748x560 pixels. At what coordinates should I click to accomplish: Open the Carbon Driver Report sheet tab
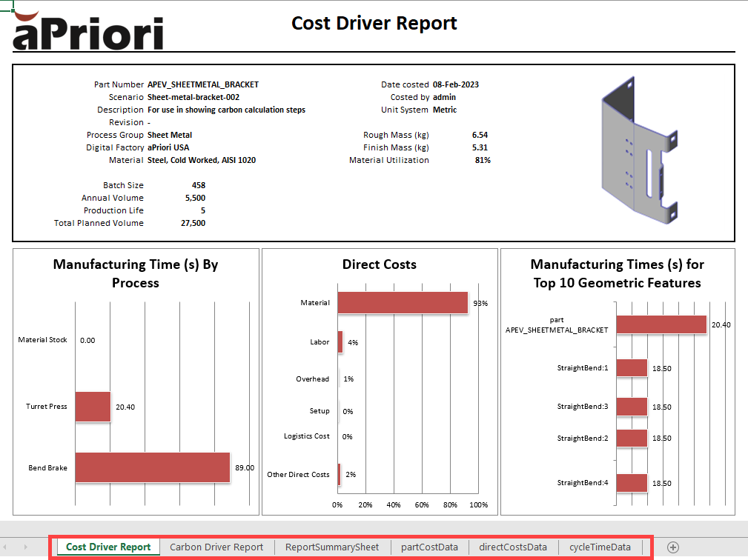[x=216, y=547]
